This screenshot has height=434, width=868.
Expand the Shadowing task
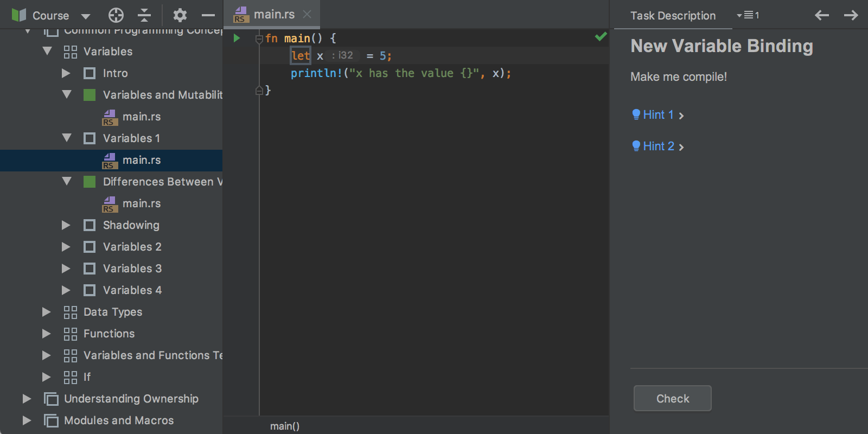[66, 225]
